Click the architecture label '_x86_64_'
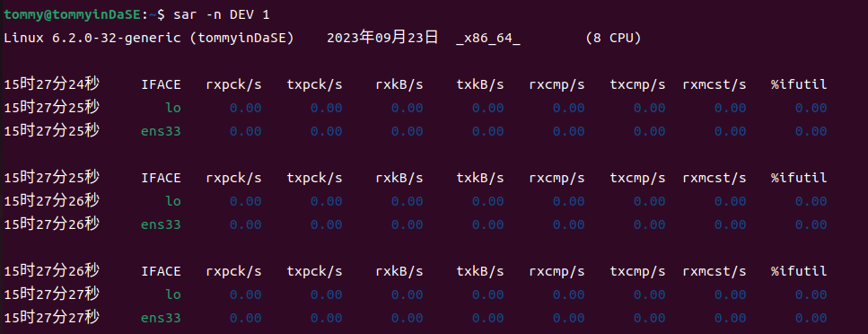 pyautogui.click(x=488, y=39)
